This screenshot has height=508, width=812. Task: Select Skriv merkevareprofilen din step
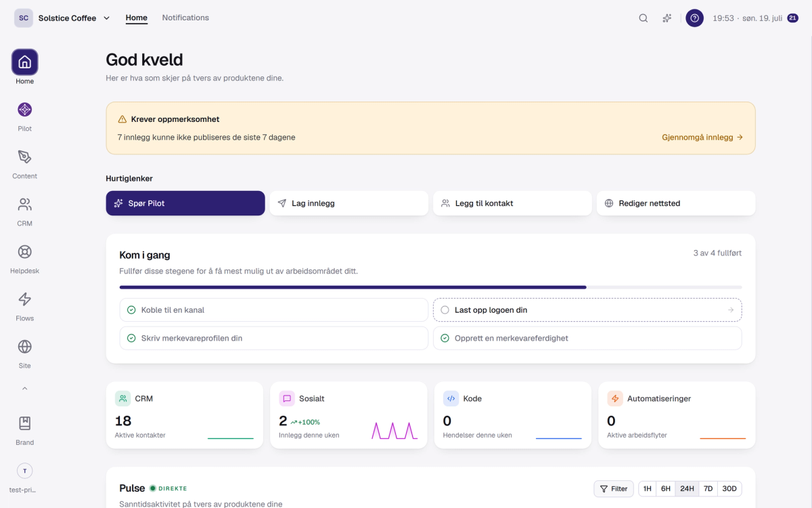274,338
